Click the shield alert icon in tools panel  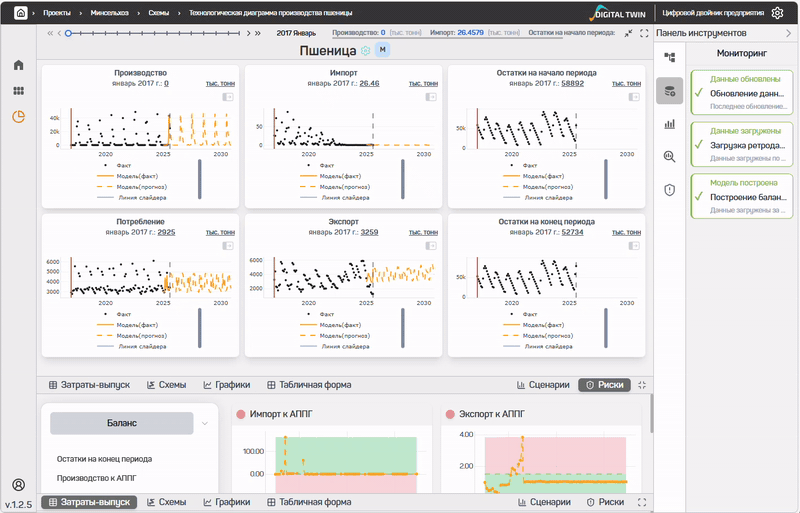tap(670, 190)
